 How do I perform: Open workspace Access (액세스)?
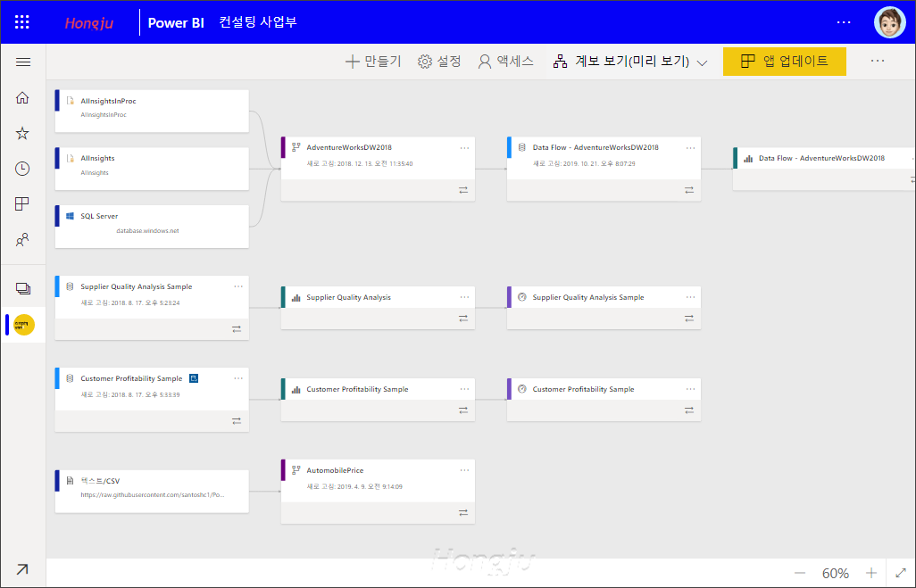(x=506, y=62)
